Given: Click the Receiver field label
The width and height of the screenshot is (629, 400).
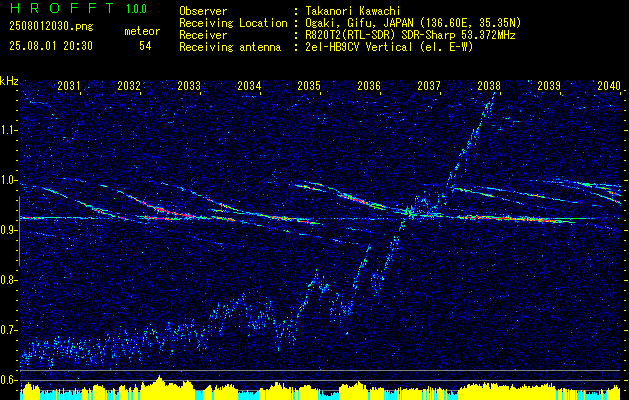Looking at the screenshot, I should tap(203, 35).
